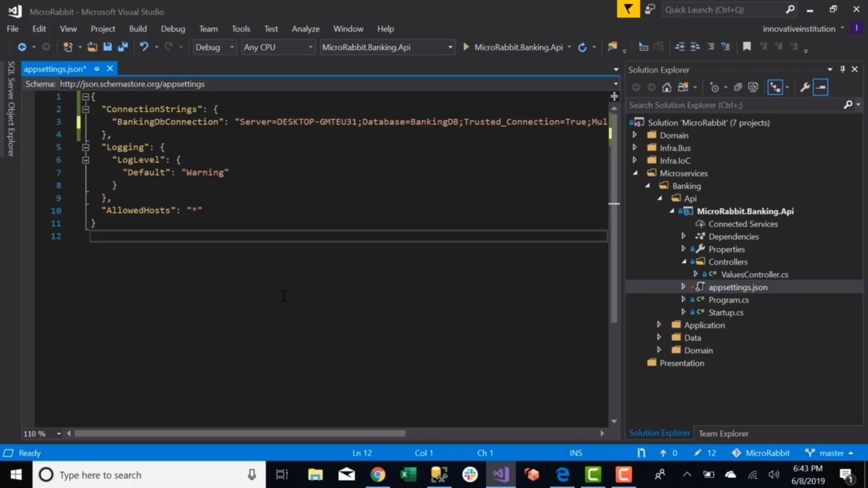This screenshot has width=868, height=488.
Task: Open the Build menu
Action: point(137,29)
